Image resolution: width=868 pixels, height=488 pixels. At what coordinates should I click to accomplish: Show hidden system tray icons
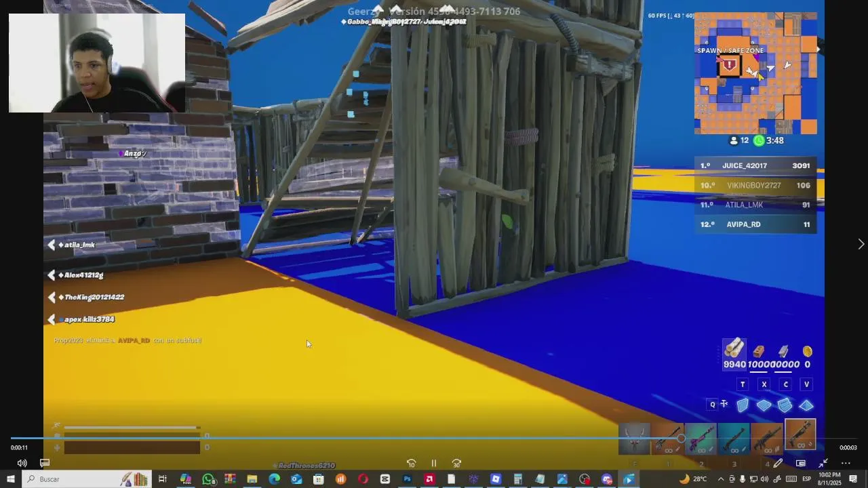tap(720, 479)
